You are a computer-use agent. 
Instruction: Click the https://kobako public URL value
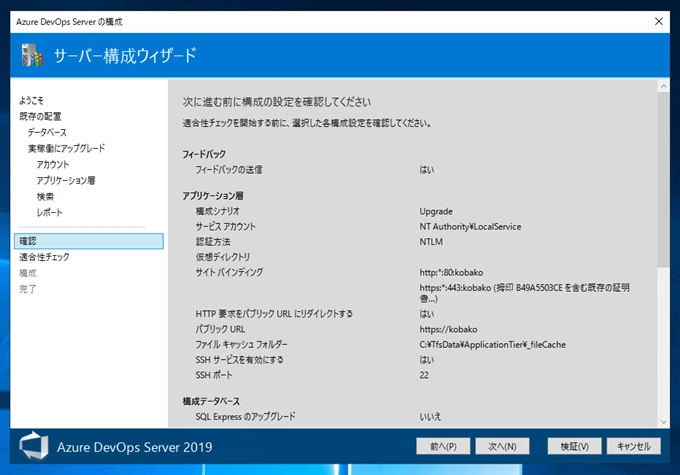[448, 329]
